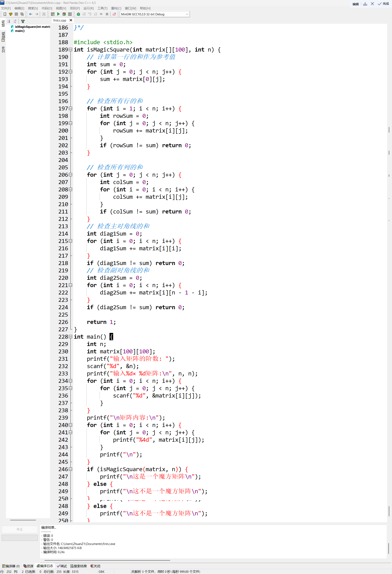This screenshot has width=392, height=574.
Task: Collapse the diagonal loop at line 215
Action: click(70, 241)
